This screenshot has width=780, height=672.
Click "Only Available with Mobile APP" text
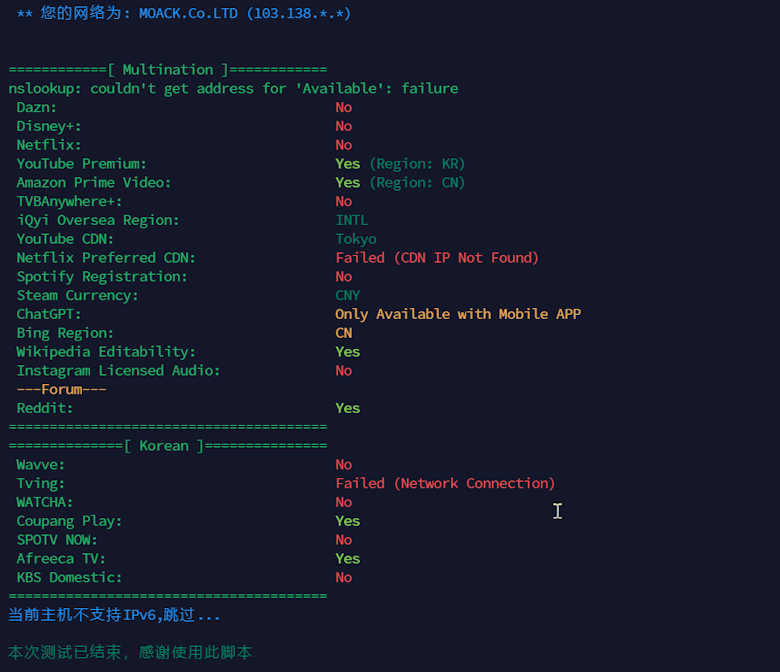click(x=458, y=314)
